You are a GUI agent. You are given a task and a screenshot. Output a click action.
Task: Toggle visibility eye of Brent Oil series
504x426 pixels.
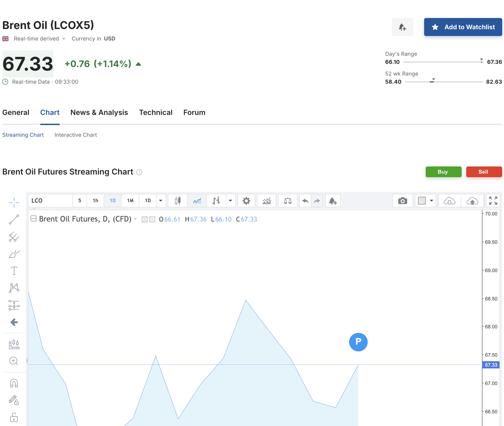pyautogui.click(x=144, y=219)
